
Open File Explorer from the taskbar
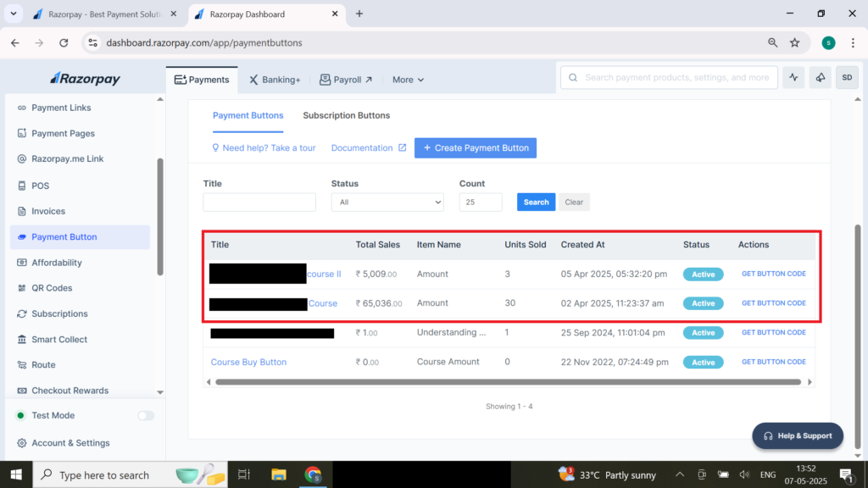(x=279, y=474)
